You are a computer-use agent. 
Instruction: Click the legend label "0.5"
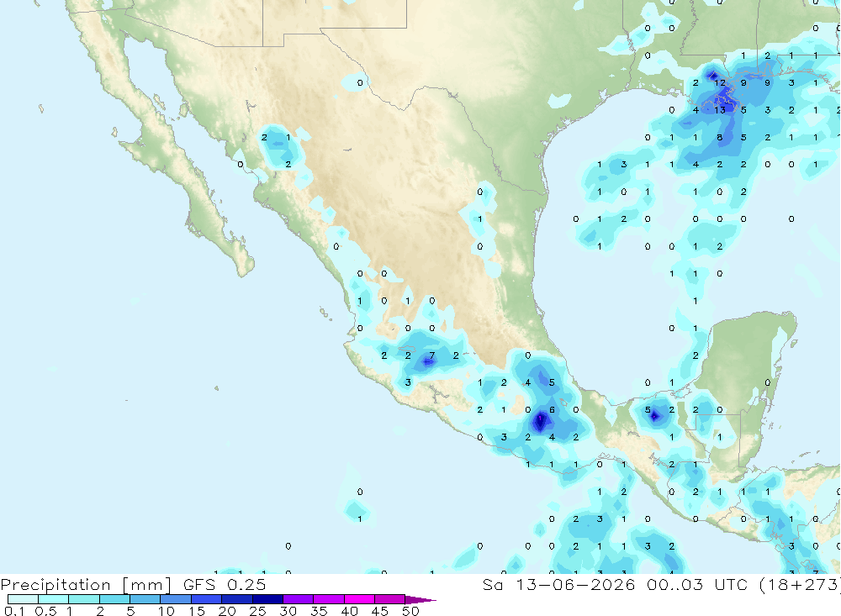45,611
